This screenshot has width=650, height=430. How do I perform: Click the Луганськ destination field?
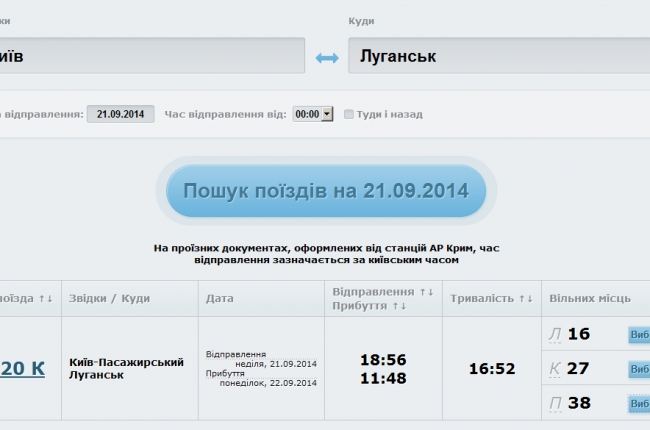pos(498,56)
